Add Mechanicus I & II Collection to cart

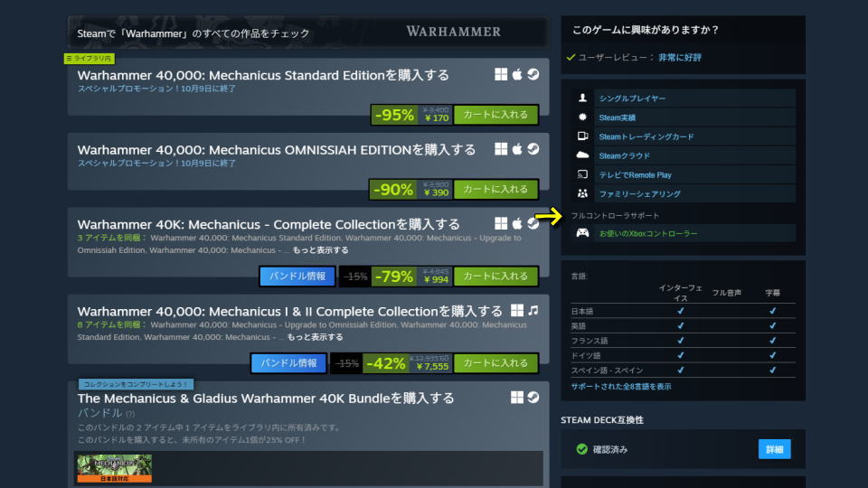coord(495,363)
